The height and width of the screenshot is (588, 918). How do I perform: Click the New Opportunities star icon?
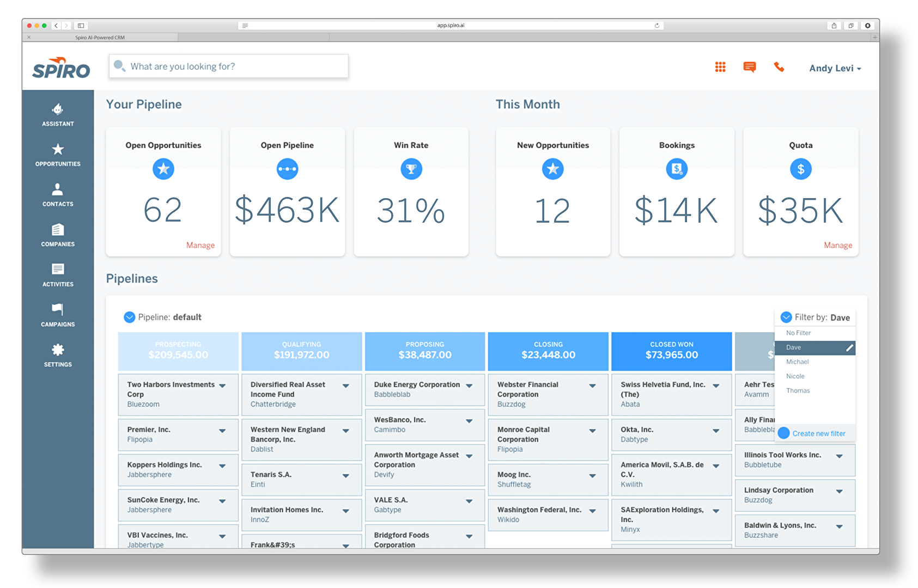pos(553,169)
